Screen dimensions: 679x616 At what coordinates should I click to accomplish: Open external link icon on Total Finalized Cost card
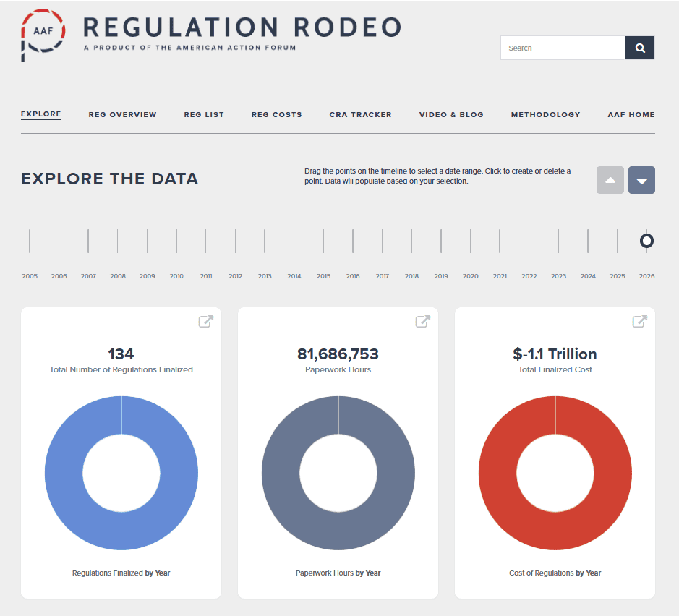pyautogui.click(x=640, y=321)
